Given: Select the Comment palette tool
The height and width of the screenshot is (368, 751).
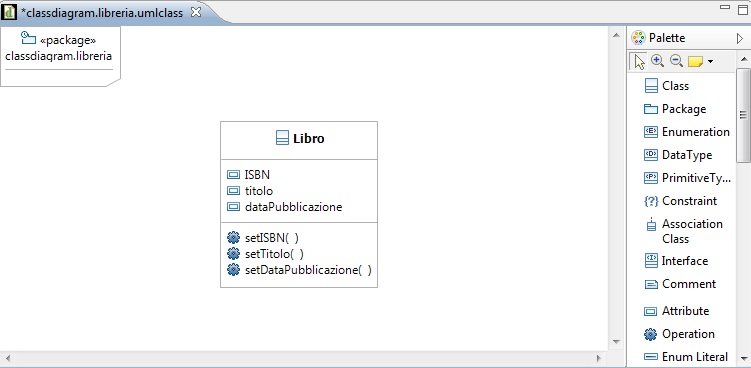Looking at the screenshot, I should coord(680,284).
